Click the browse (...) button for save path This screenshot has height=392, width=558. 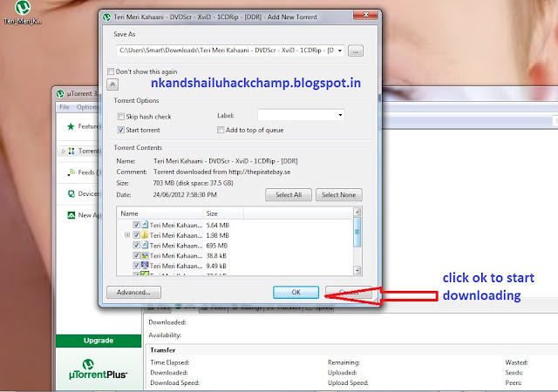[x=356, y=51]
